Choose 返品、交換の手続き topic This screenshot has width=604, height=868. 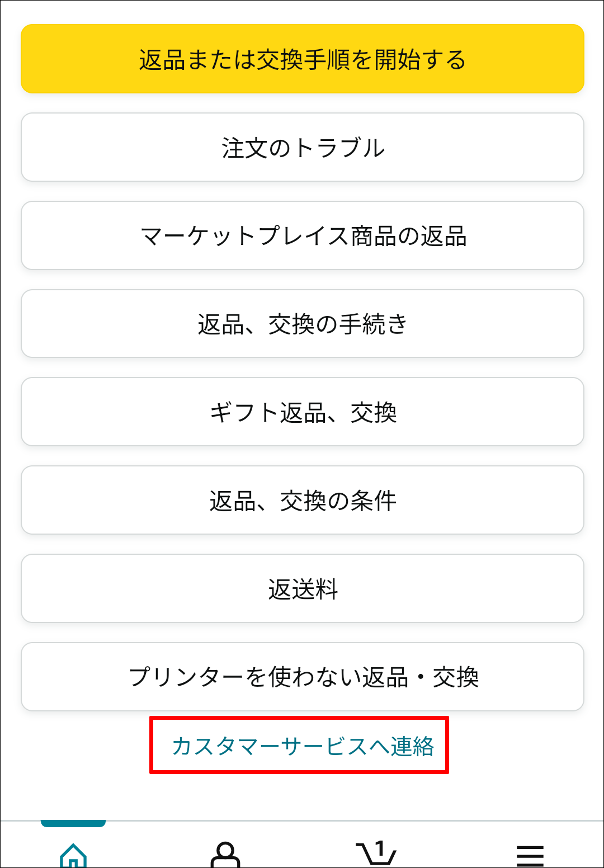[x=303, y=324]
